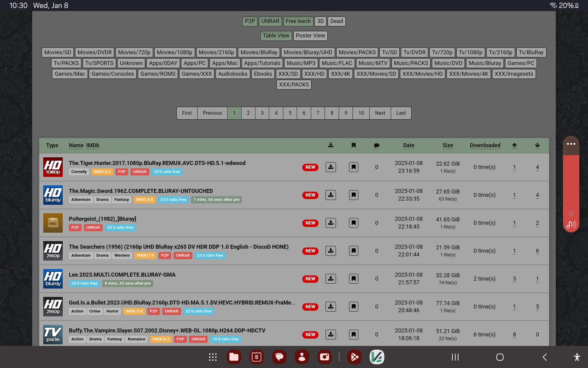
Task: Bookmark The Searchers (1956) torrent
Action: click(x=353, y=251)
